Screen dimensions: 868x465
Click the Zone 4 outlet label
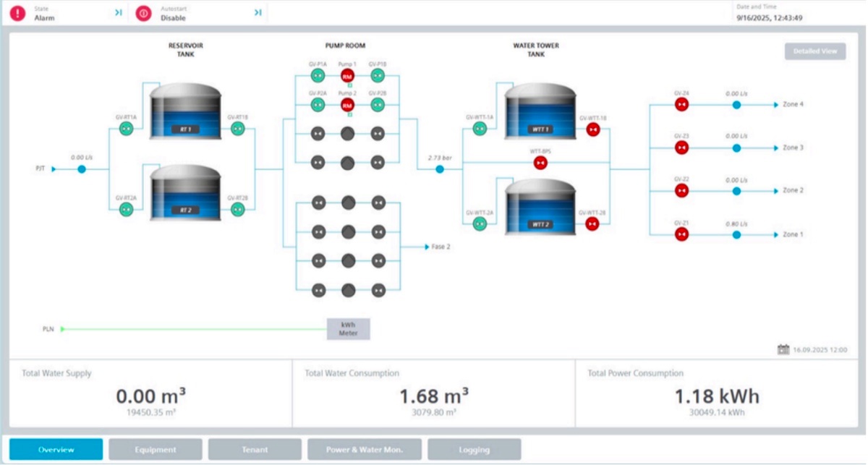793,105
